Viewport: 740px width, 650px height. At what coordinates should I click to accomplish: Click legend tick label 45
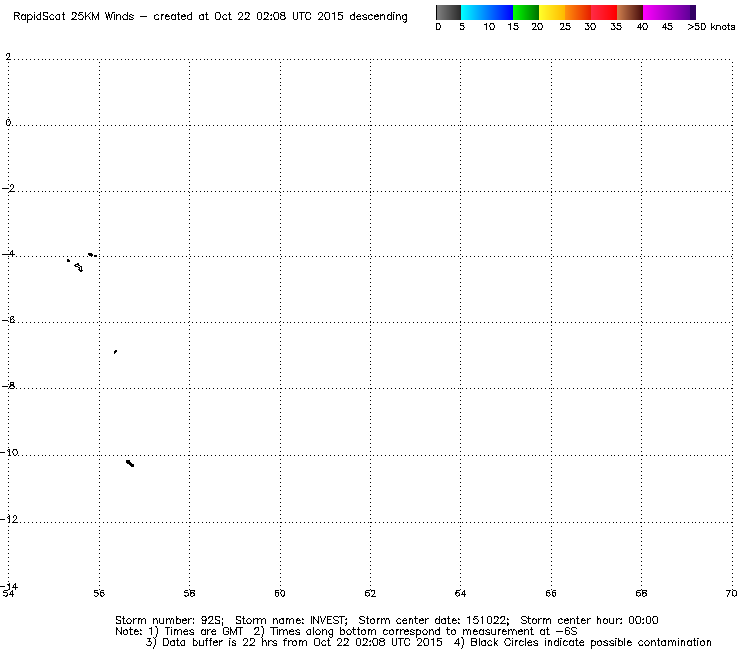667,27
